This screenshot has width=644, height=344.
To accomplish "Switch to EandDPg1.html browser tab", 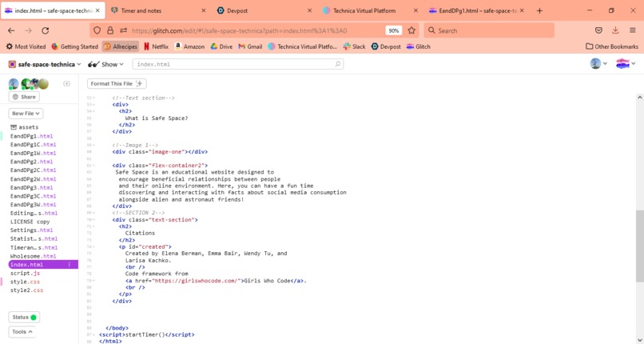I will [x=475, y=10].
